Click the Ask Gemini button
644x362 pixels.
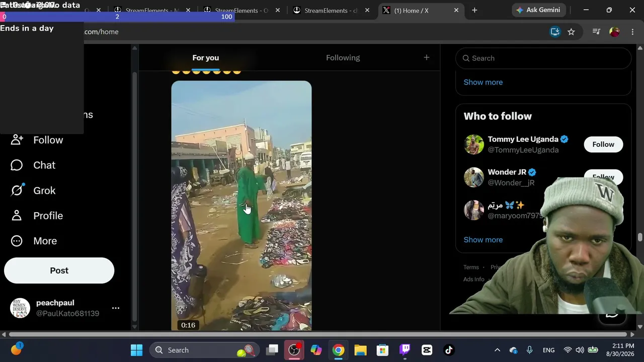539,10
